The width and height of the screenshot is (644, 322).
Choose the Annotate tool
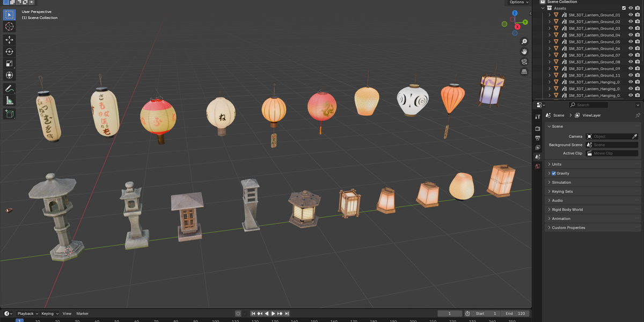click(9, 89)
